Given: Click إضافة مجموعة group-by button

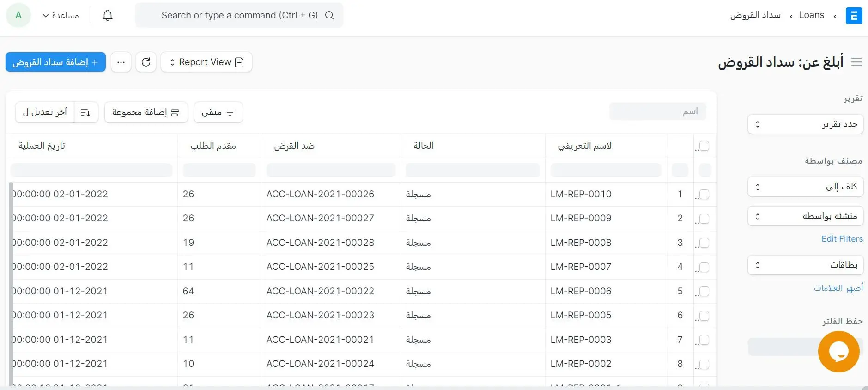Looking at the screenshot, I should click(146, 112).
